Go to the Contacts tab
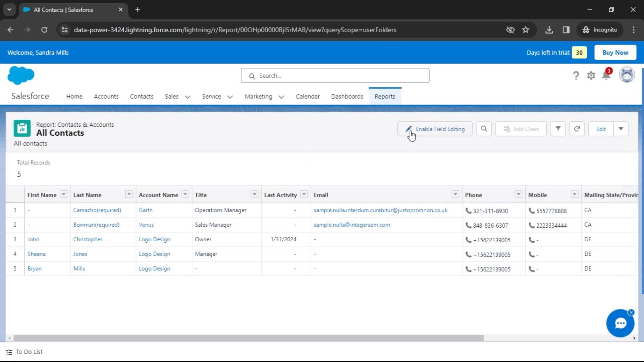Image resolution: width=644 pixels, height=362 pixels. [142, 97]
